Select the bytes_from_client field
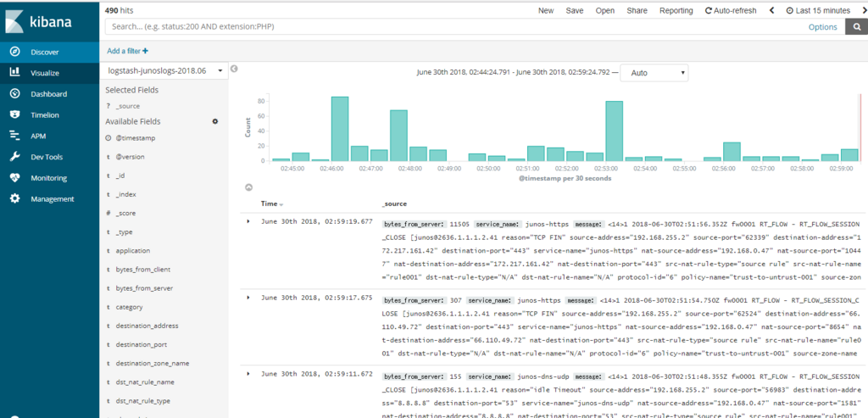Viewport: 868px width, 418px height. 142,270
